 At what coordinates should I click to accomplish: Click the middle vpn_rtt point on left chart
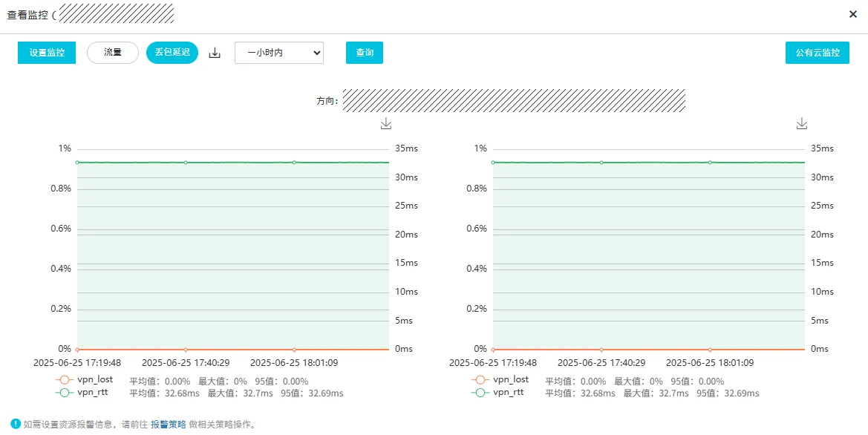tap(186, 163)
